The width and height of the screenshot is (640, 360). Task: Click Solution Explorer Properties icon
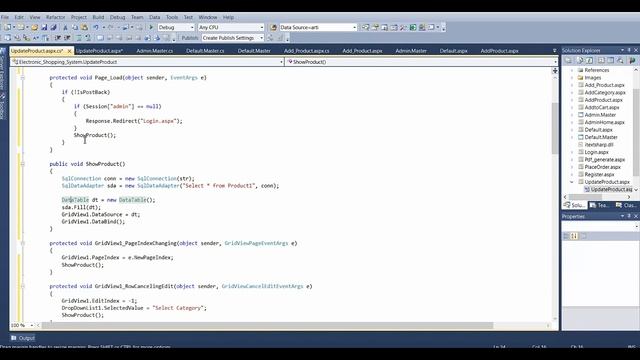(x=568, y=60)
